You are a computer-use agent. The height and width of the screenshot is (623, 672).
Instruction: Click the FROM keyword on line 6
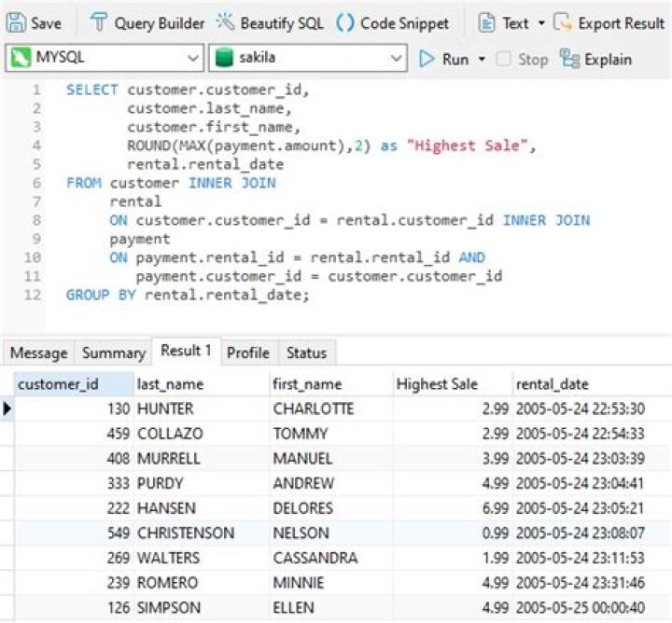pos(84,183)
